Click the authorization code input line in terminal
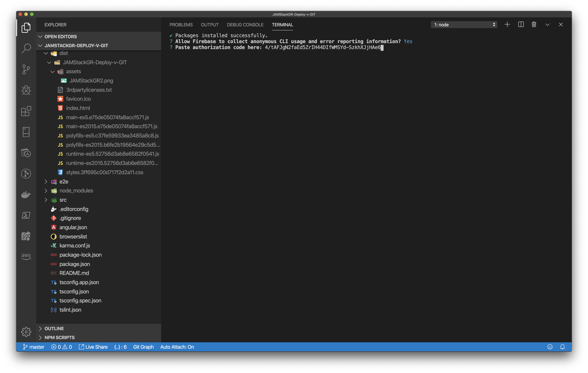 (276, 47)
